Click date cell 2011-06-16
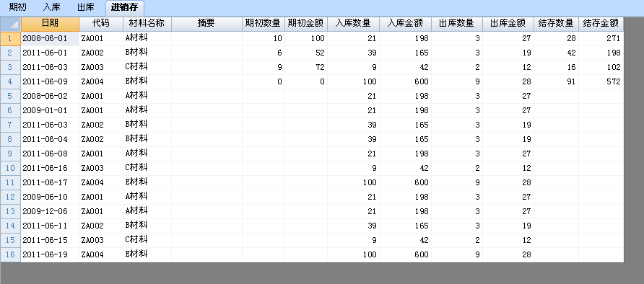This screenshot has width=644, height=284. [x=50, y=168]
